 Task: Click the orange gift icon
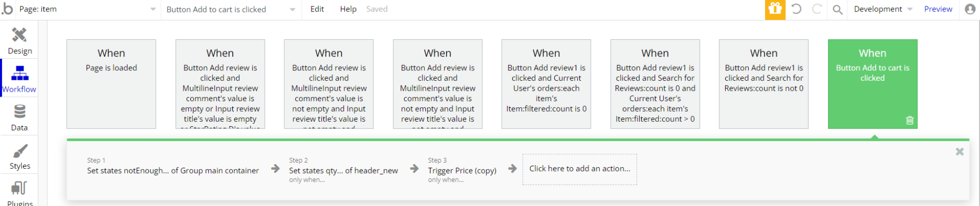tap(775, 9)
